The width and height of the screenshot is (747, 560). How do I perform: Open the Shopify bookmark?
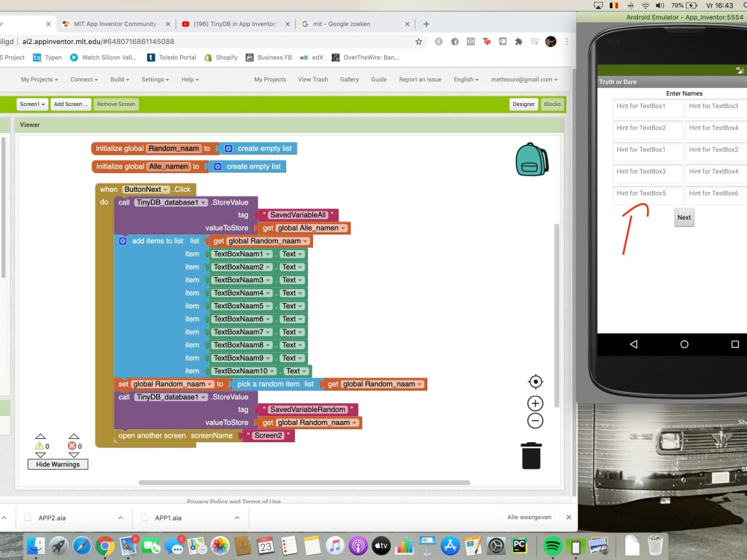(222, 57)
